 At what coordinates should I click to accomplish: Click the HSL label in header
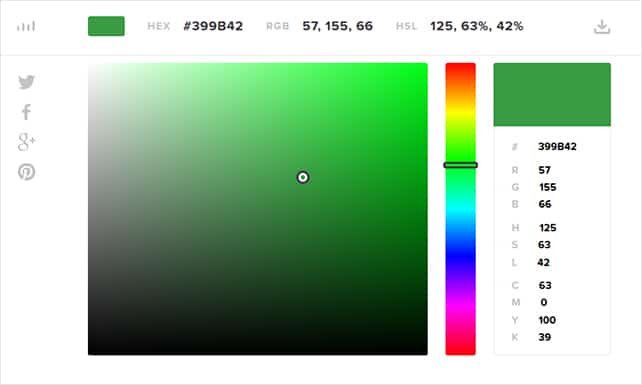click(406, 26)
